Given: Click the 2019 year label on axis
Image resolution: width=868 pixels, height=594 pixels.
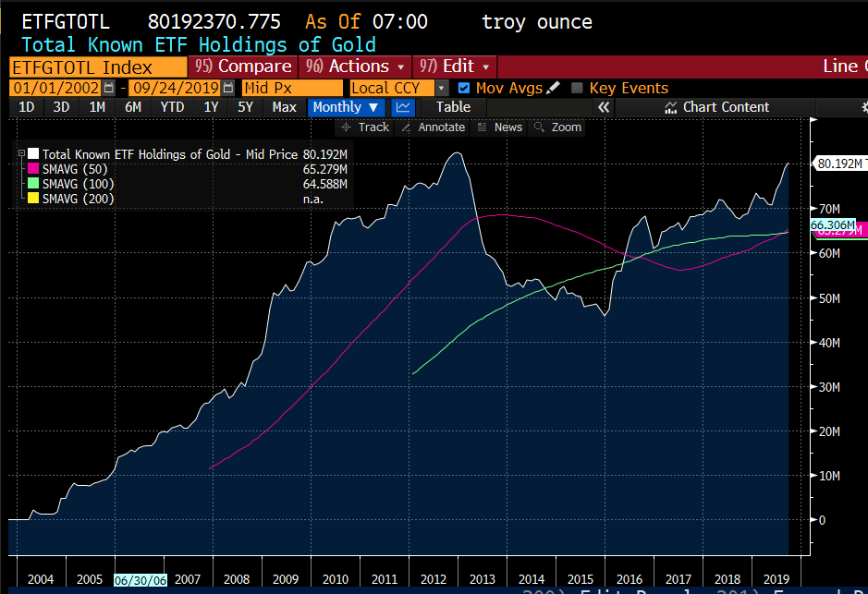Looking at the screenshot, I should 776,579.
